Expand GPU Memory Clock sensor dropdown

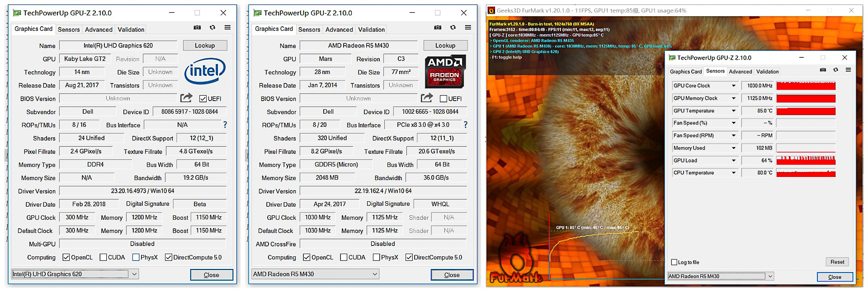tap(734, 98)
